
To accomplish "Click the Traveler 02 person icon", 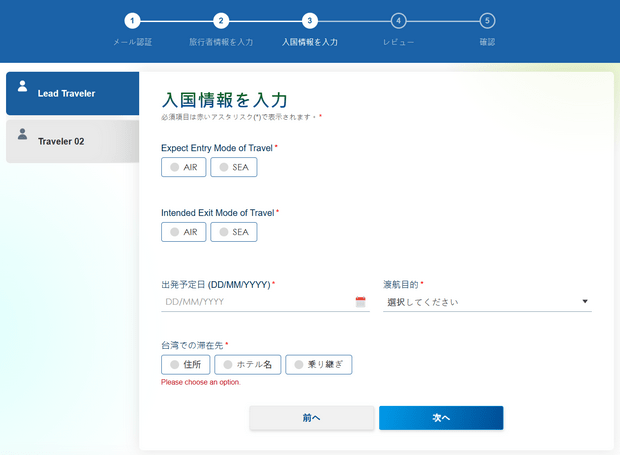I will [22, 134].
